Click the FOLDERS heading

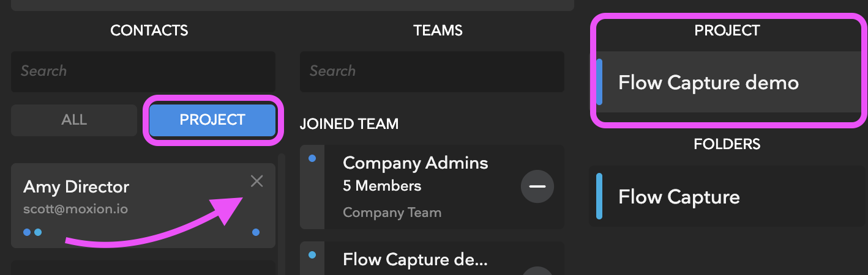pos(727,144)
